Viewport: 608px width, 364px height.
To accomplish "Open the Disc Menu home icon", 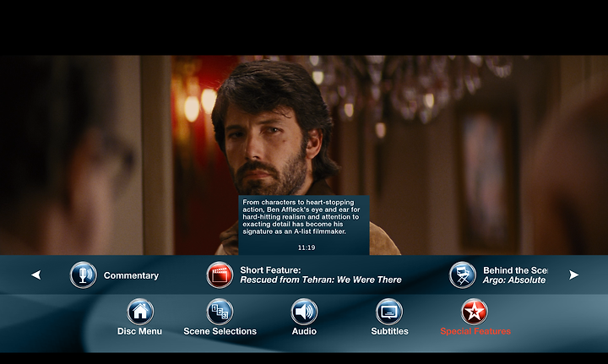I will (x=140, y=312).
